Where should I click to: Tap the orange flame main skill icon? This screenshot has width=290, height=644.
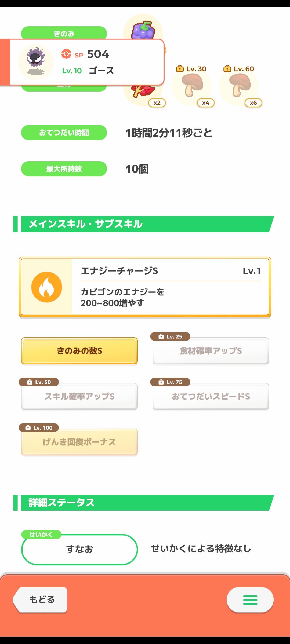click(47, 287)
